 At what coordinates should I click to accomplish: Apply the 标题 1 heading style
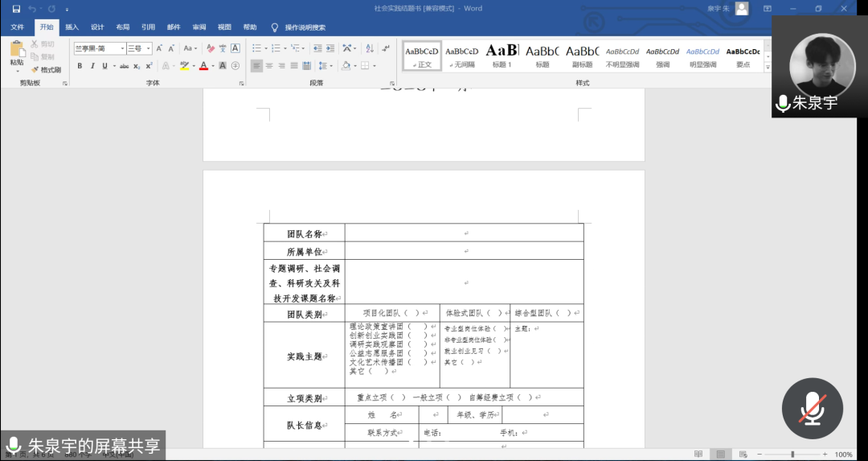(x=502, y=55)
